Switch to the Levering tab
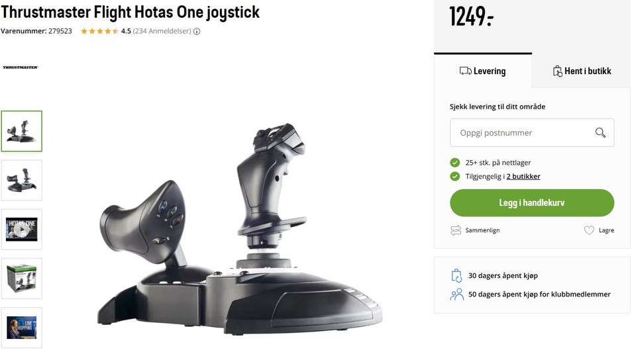The width and height of the screenshot is (636, 364). pyautogui.click(x=483, y=71)
